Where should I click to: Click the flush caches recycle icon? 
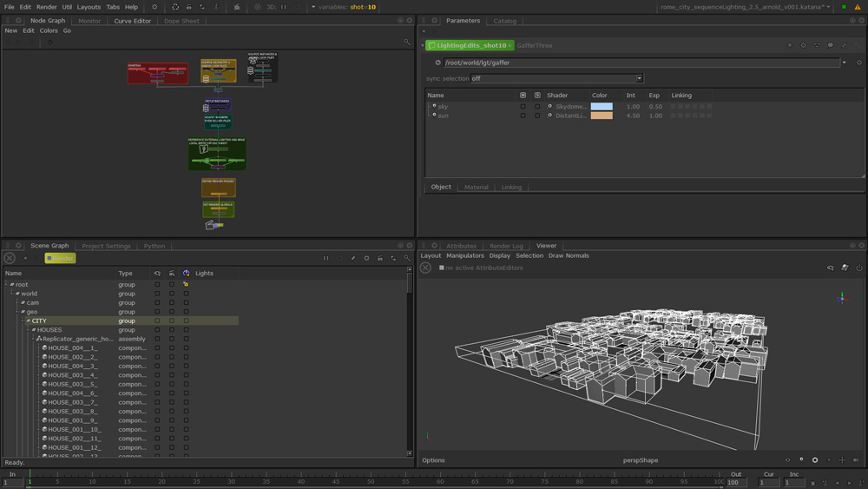pyautogui.click(x=175, y=7)
